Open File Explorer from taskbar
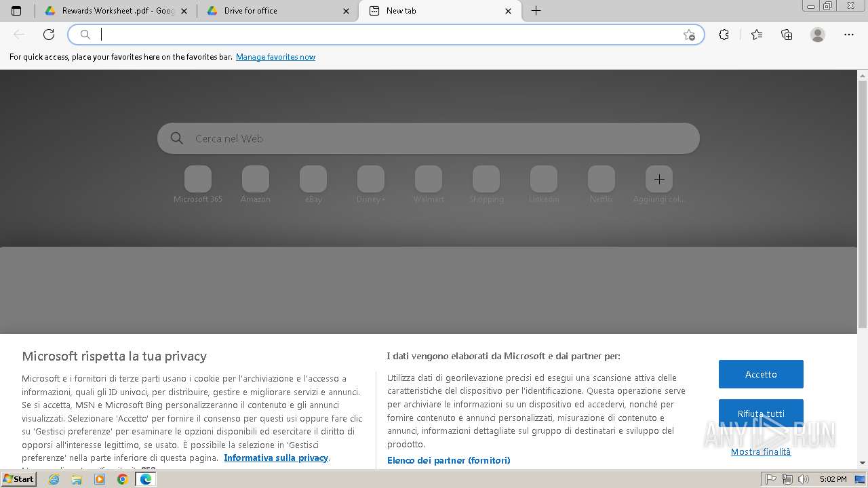 (77, 479)
